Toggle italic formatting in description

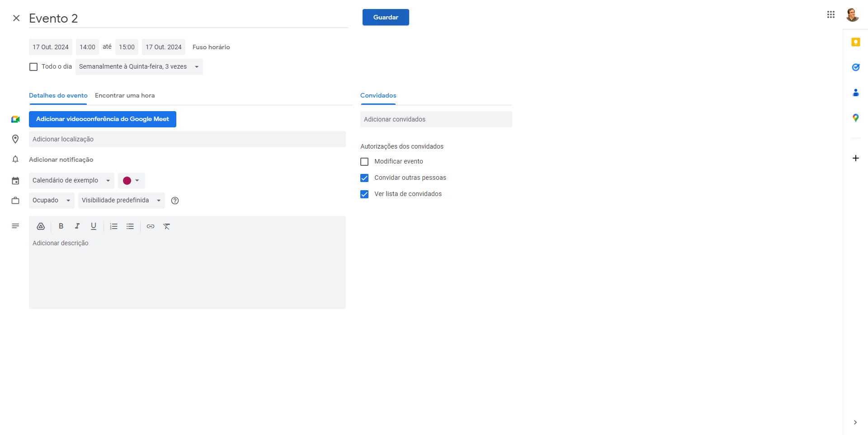coord(77,226)
